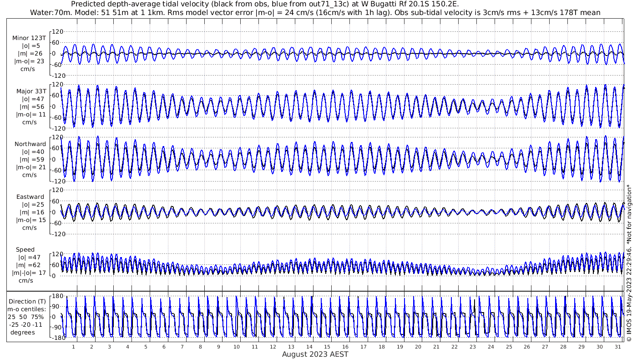The image size is (637, 364).
Task: Pick day 15 on the time axis
Action: click(327, 347)
